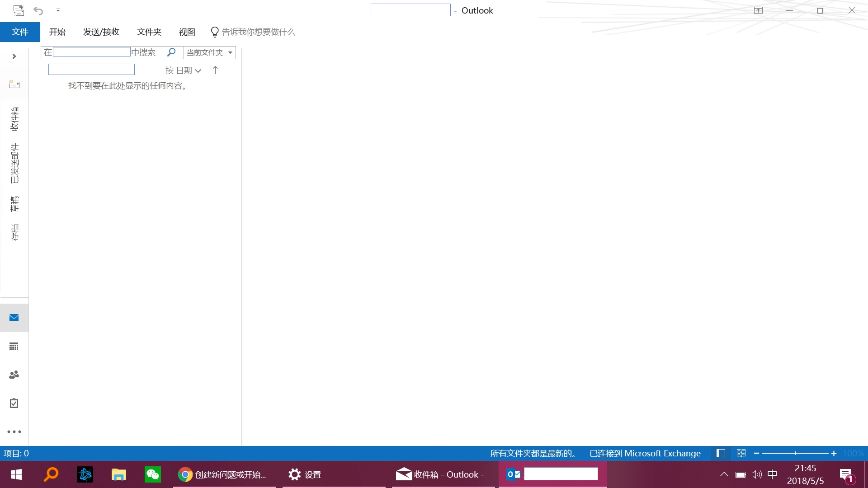868x488 pixels.
Task: Switch to the 开始 ribbon tab
Action: click(x=57, y=32)
